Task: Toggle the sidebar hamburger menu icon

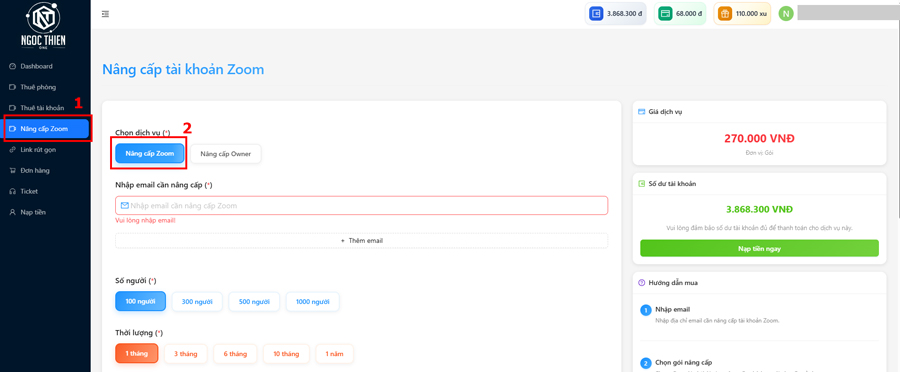Action: click(105, 14)
